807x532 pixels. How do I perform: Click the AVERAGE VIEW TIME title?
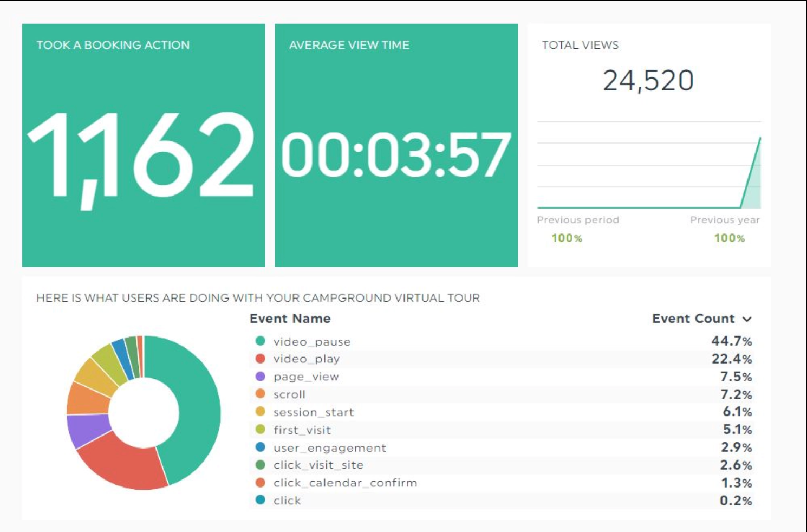[349, 45]
